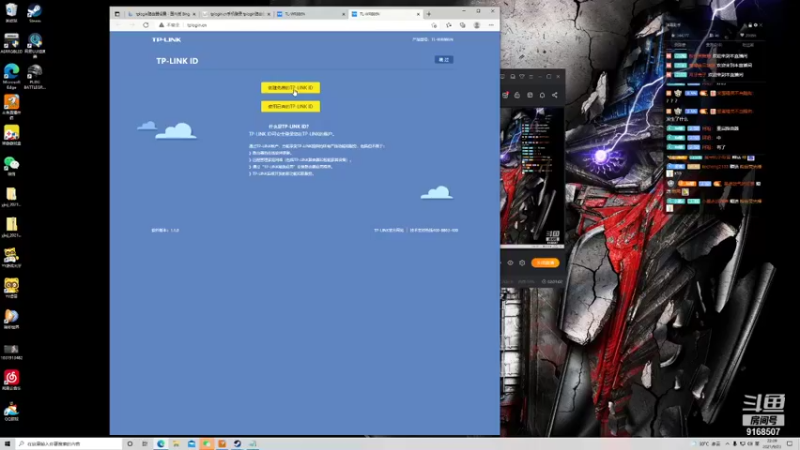
Task: Click the orange button in the streaming tool window
Action: [545, 263]
